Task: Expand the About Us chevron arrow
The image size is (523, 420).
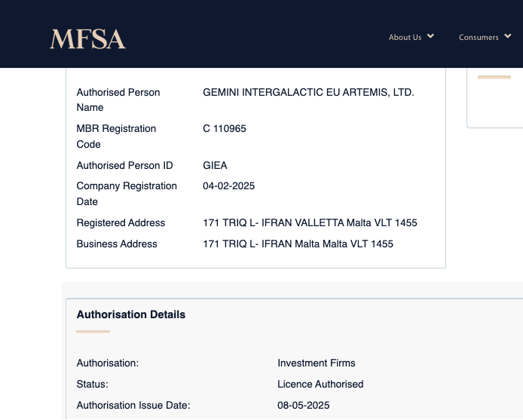Action: click(430, 36)
